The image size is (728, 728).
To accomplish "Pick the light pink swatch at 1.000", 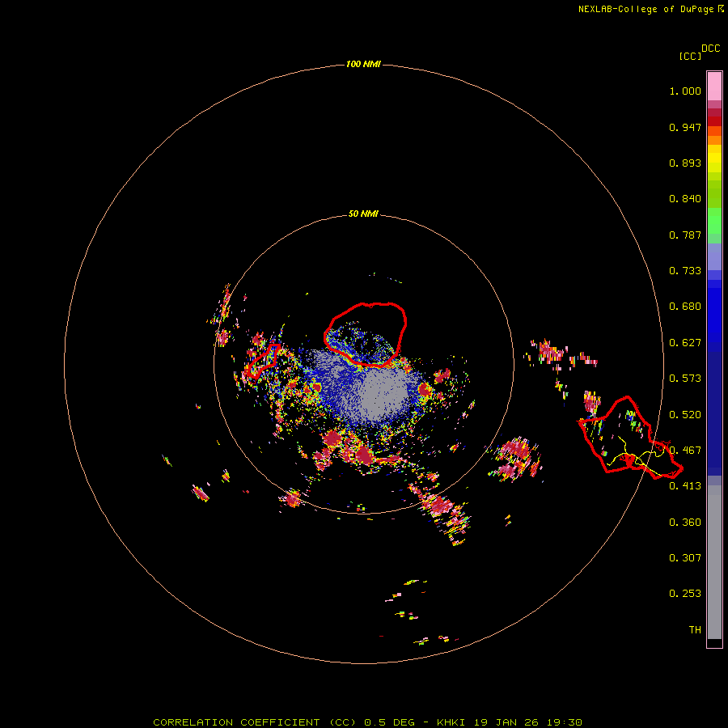I will click(714, 87).
